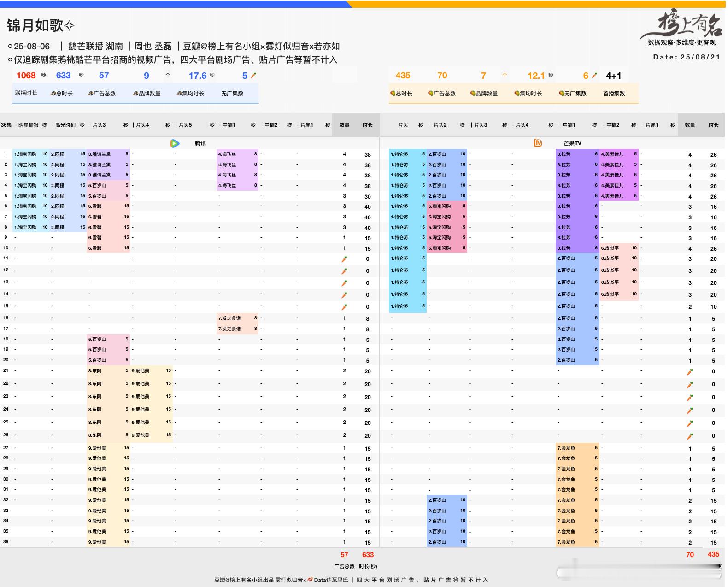Click carrot icon beside blue number 5
728x587 pixels.
(x=253, y=75)
